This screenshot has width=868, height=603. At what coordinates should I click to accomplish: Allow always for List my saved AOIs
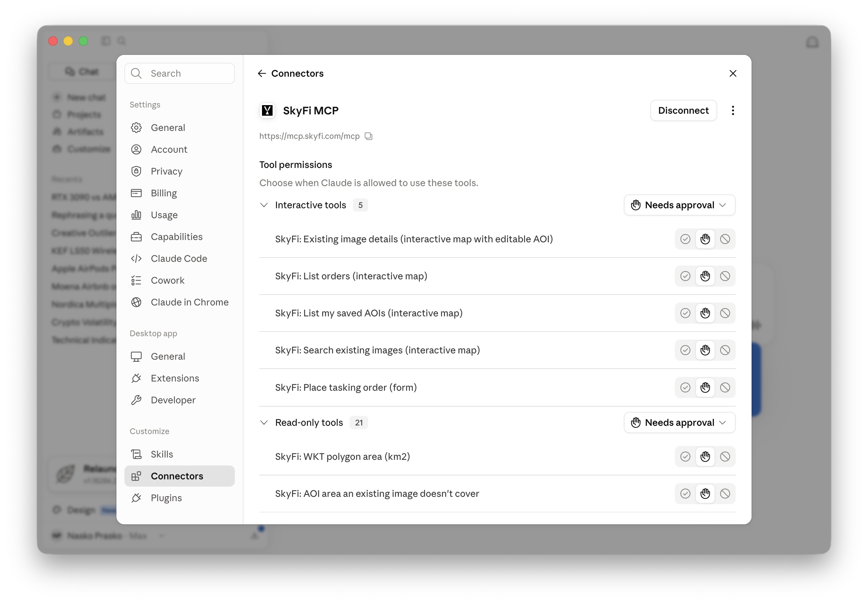pyautogui.click(x=685, y=313)
